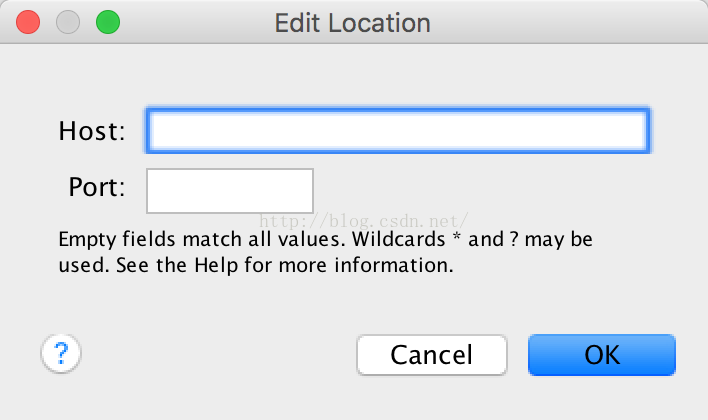Image resolution: width=708 pixels, height=420 pixels.
Task: Place cursor in the hostname entry field
Action: (398, 131)
